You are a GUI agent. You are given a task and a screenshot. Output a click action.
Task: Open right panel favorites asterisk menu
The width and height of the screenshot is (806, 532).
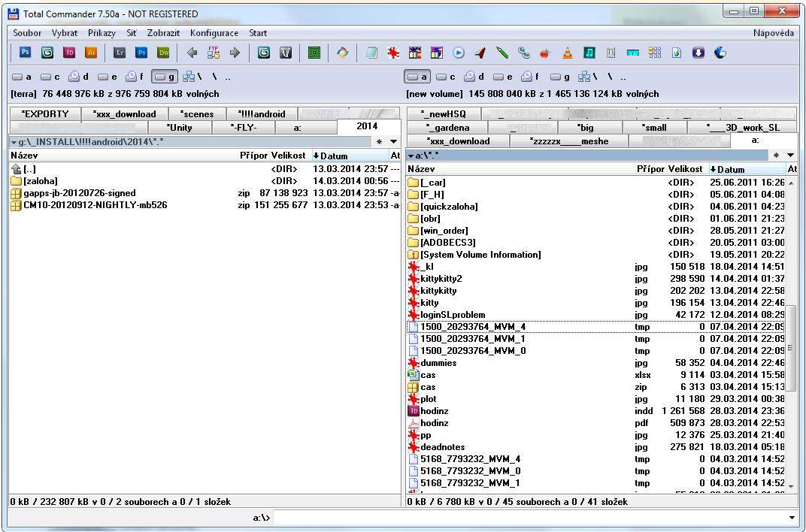pos(776,155)
